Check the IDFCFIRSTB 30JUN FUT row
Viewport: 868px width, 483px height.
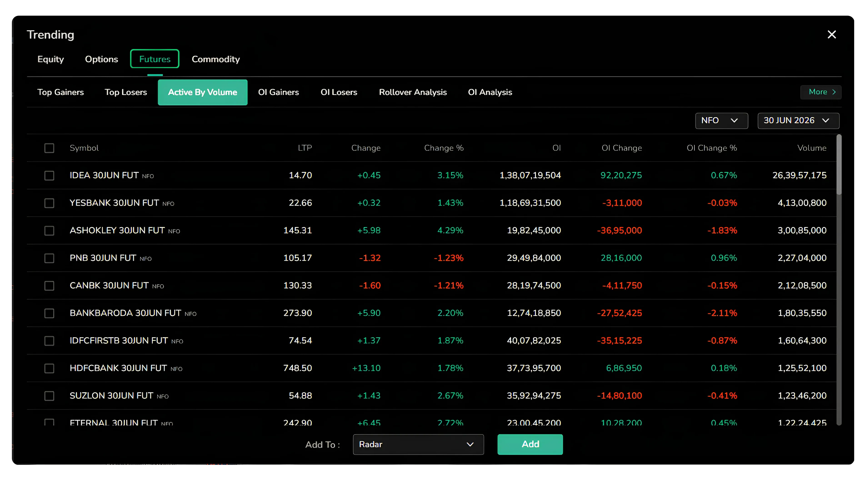(x=49, y=341)
